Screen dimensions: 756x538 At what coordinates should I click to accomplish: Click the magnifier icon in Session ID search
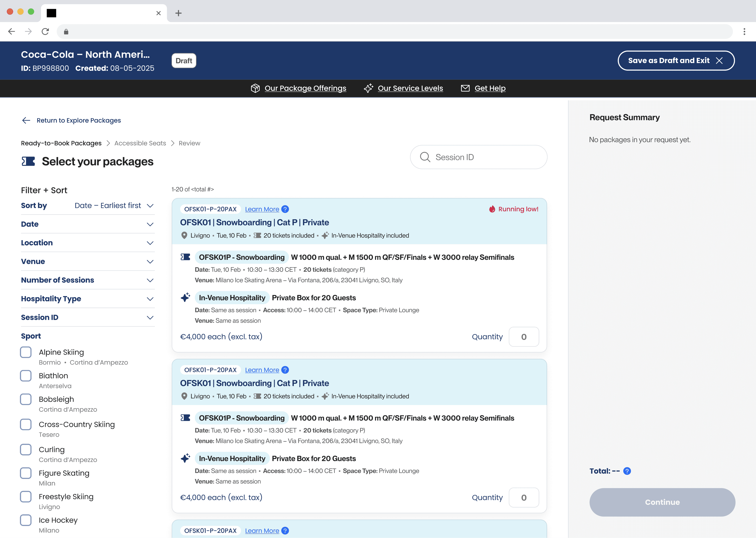click(425, 157)
